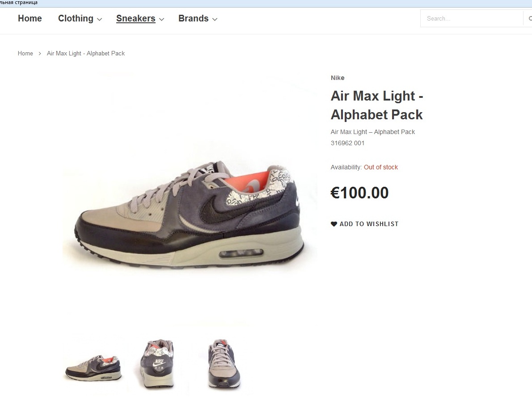Open the Sneakers menu item

[x=136, y=18]
